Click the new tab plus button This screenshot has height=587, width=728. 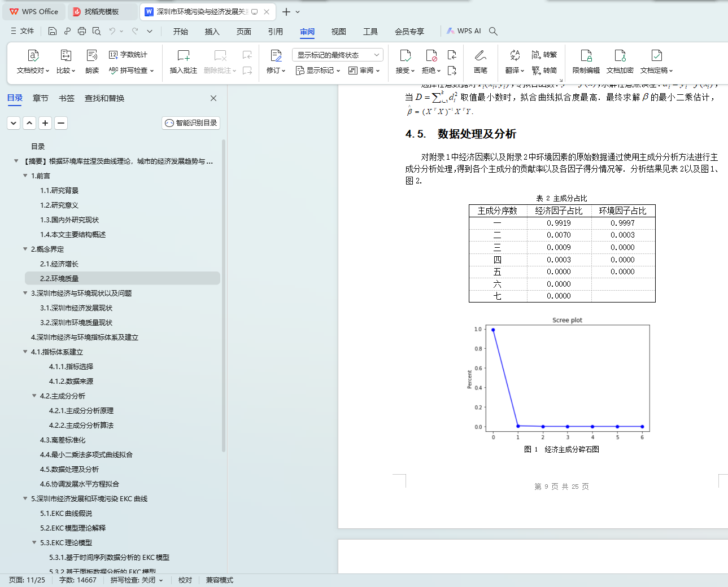[x=286, y=12]
